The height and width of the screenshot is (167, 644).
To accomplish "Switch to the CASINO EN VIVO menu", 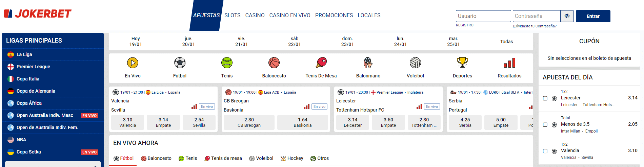I will (290, 16).
